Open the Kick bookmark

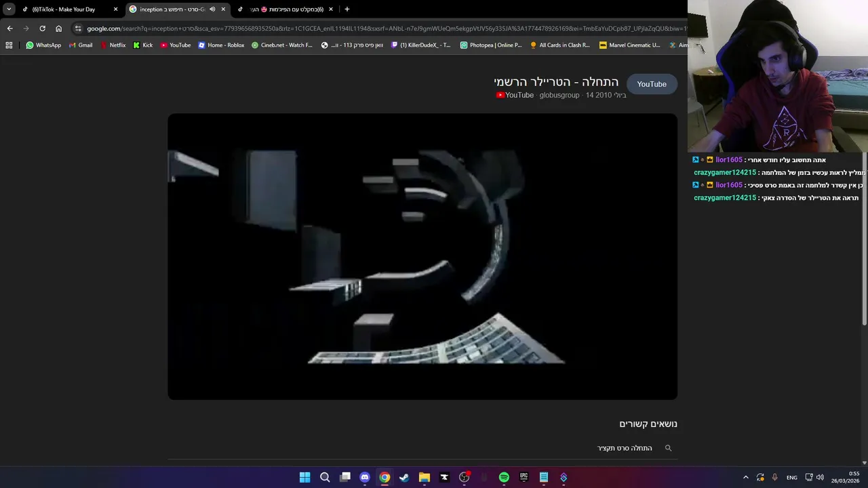143,45
